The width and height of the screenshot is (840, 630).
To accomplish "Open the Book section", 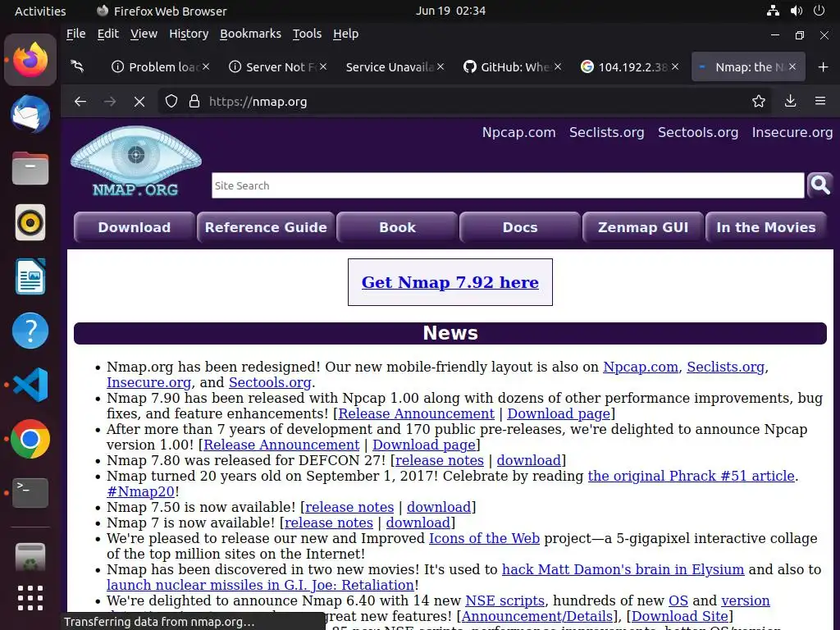I will (397, 227).
